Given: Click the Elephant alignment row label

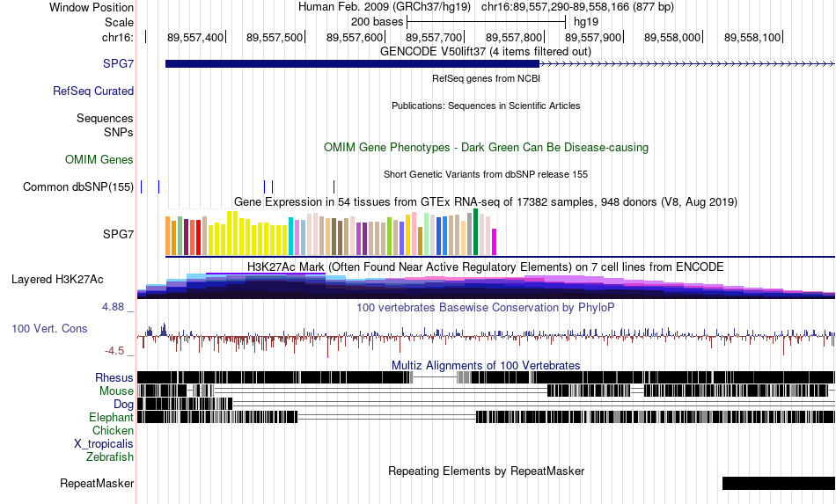Looking at the screenshot, I should 111,418.
